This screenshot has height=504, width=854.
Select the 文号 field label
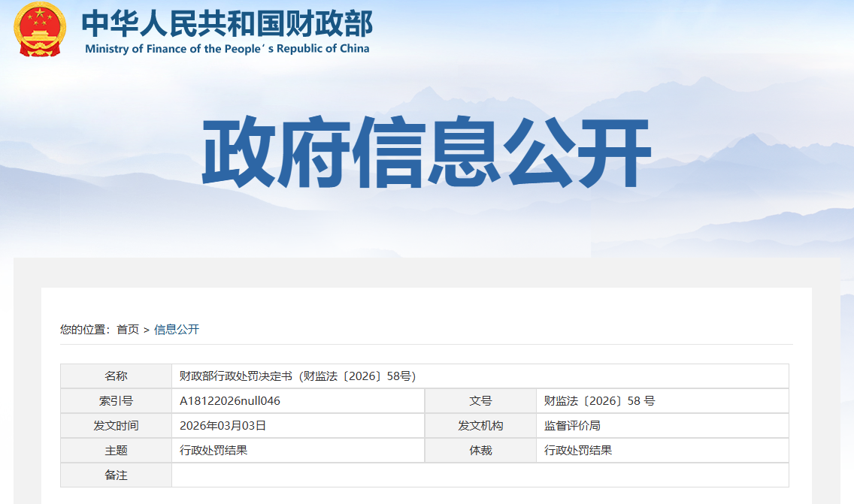pos(480,400)
